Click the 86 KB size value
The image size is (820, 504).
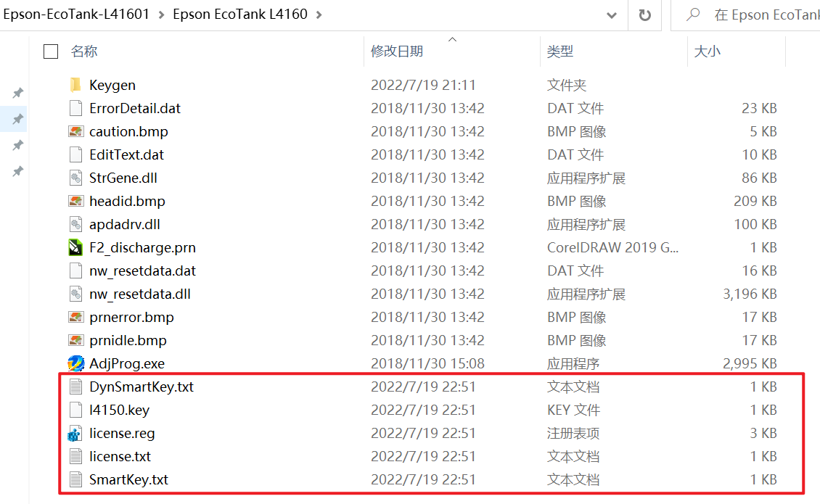[759, 178]
